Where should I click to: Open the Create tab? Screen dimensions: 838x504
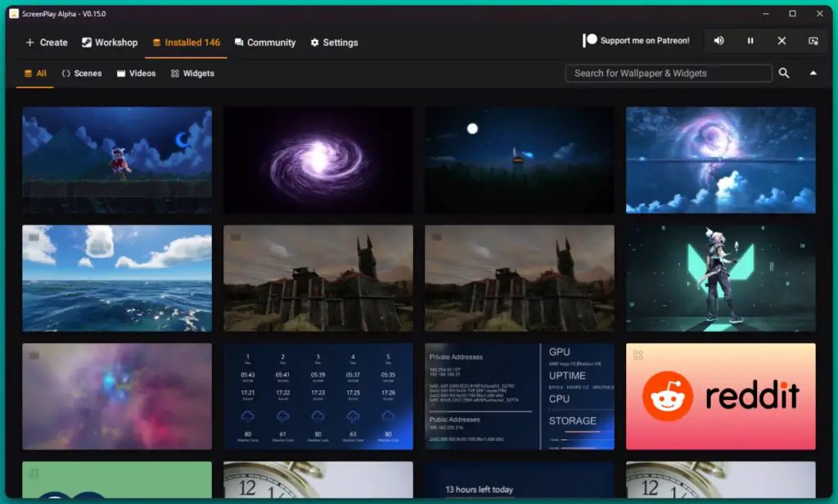(47, 43)
